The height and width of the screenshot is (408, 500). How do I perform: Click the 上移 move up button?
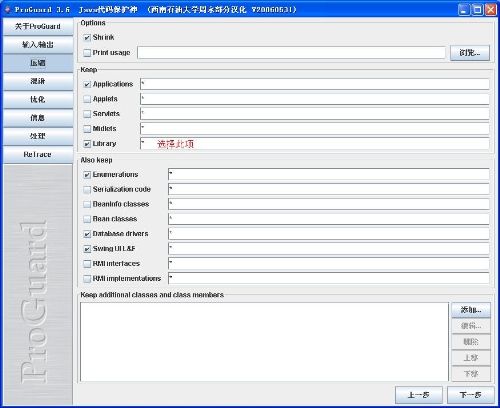pos(471,358)
